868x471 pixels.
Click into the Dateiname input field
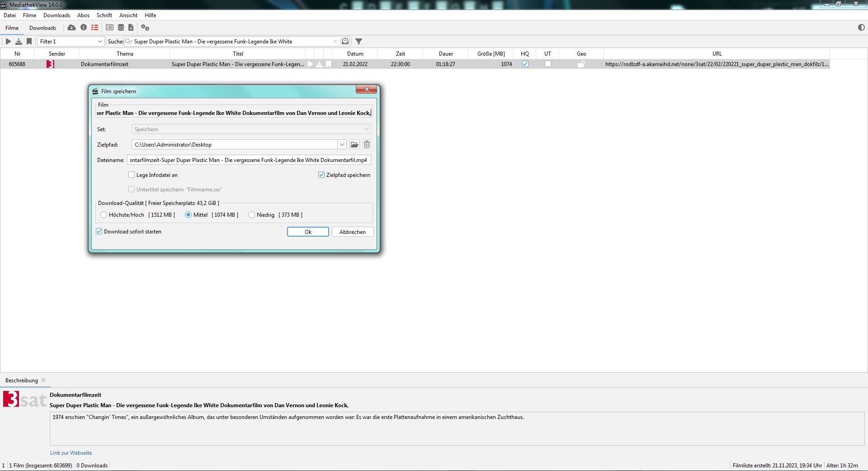(249, 160)
